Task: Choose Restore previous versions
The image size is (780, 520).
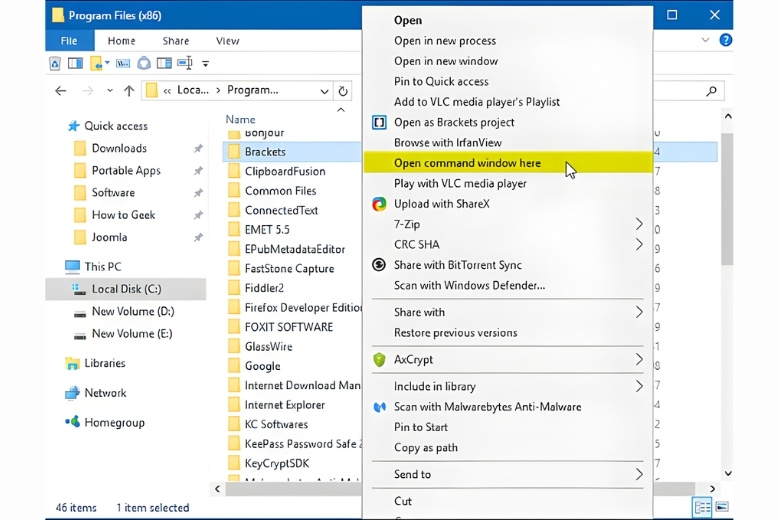Action: pos(507,333)
